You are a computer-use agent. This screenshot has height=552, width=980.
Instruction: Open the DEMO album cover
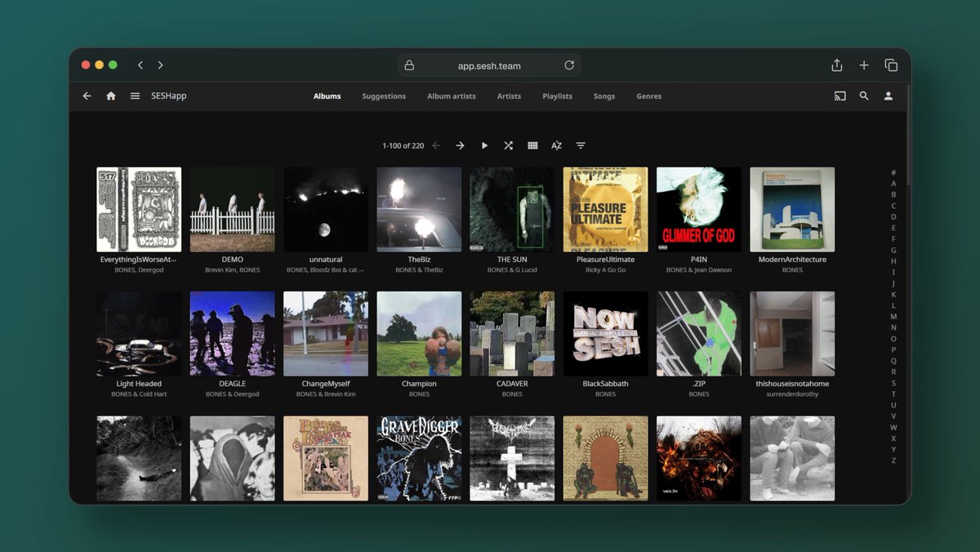[x=233, y=209]
